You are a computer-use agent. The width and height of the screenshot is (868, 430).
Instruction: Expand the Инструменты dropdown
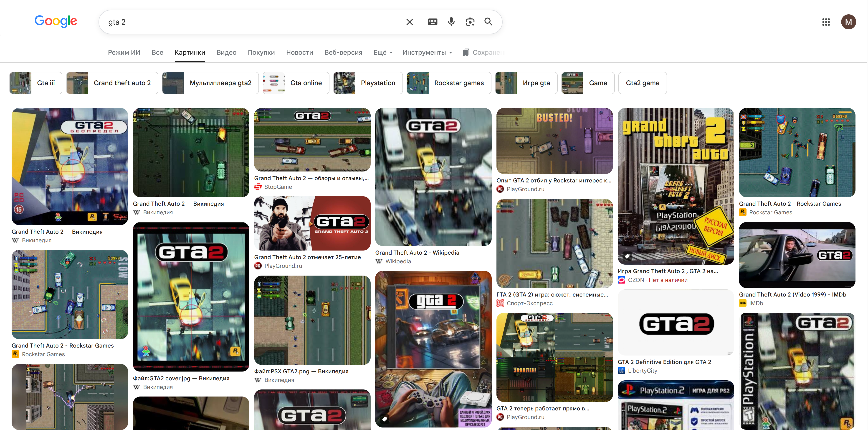[x=427, y=52]
